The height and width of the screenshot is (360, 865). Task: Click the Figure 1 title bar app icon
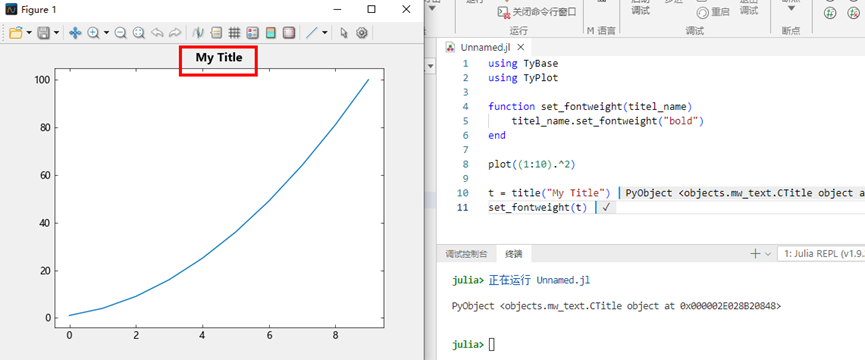point(10,9)
